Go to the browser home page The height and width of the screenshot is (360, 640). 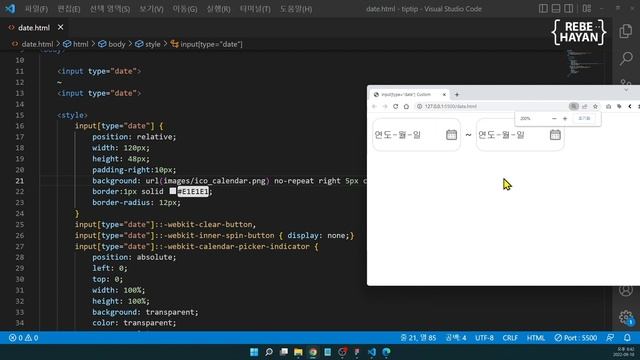[x=406, y=106]
